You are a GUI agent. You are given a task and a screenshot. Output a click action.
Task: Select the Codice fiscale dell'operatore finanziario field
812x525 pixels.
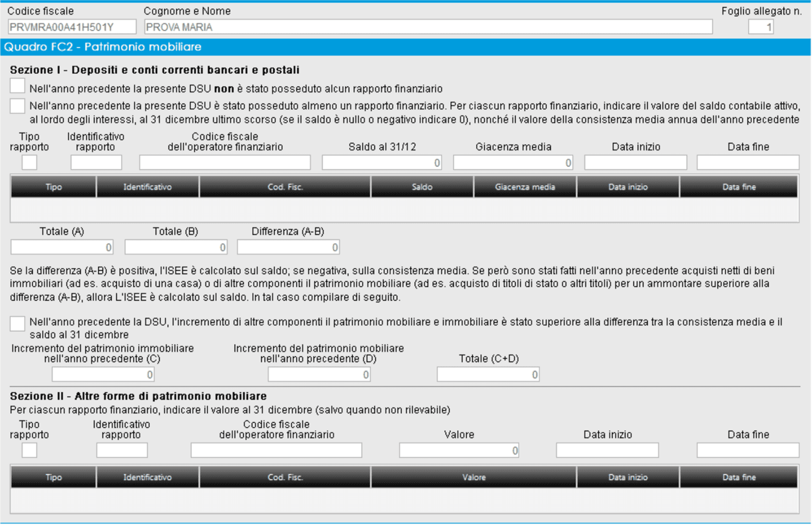tap(225, 162)
